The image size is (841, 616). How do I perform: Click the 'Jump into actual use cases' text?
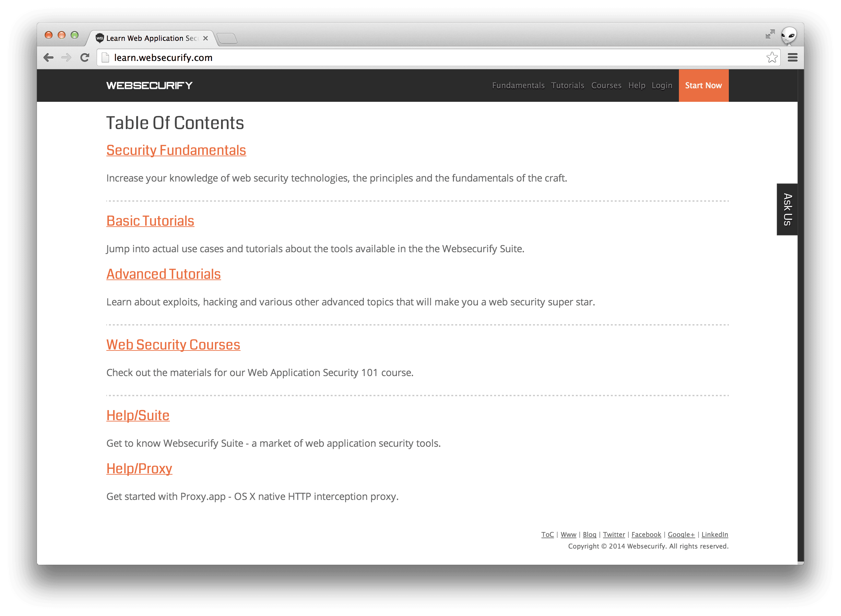tap(315, 249)
